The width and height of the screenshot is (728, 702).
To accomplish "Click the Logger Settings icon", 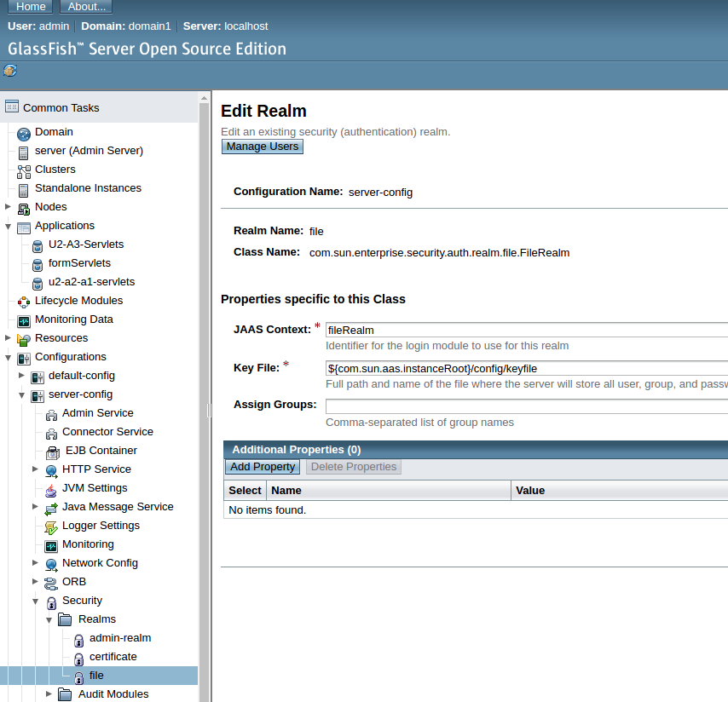I will click(51, 527).
